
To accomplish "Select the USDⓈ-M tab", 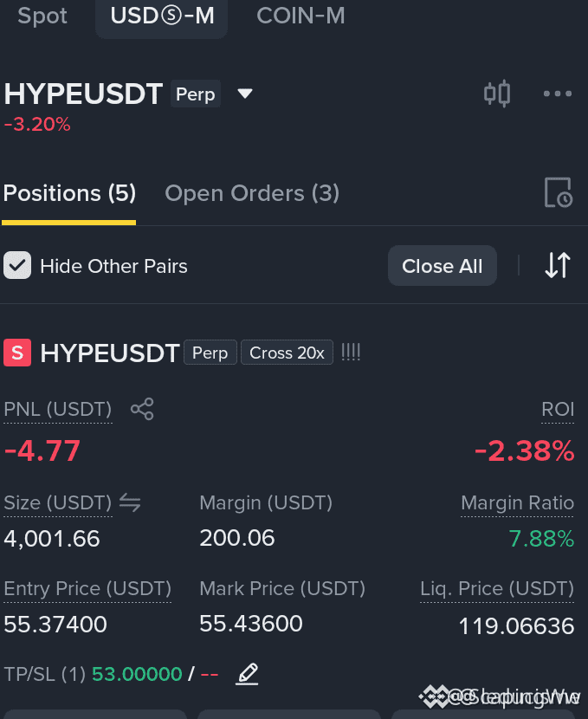I will click(x=162, y=16).
